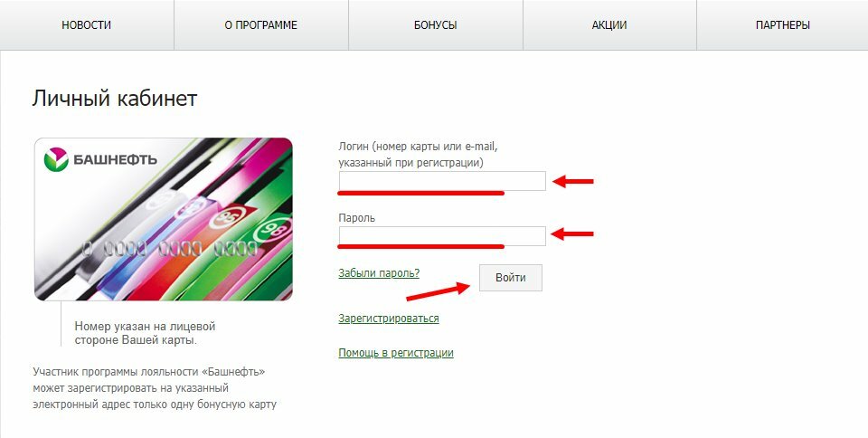Click the 98 fuel badge on the card

point(272,229)
